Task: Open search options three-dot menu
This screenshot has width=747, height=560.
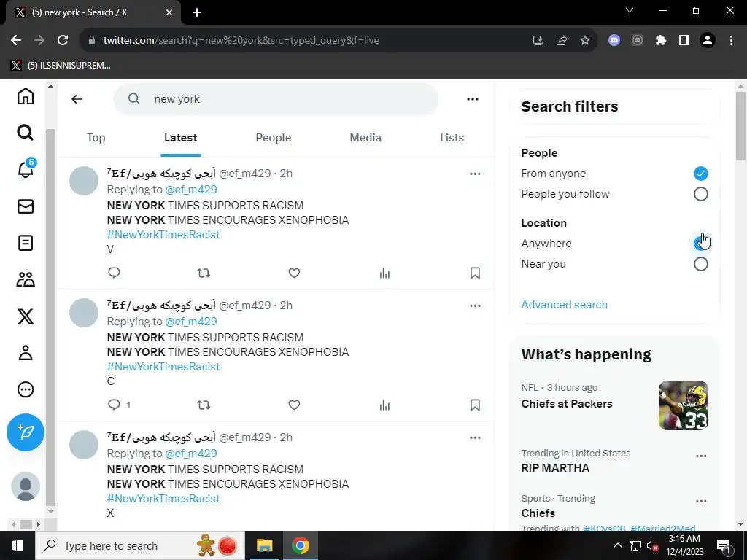Action: [x=472, y=99]
